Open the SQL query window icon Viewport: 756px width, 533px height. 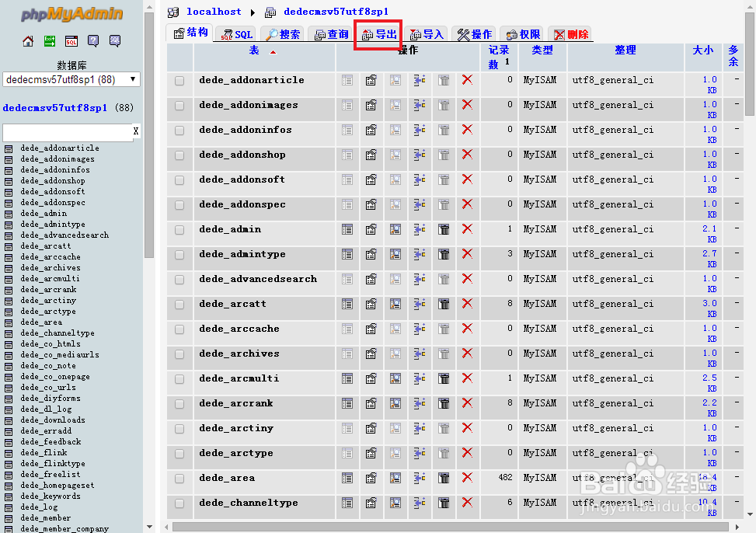click(71, 41)
